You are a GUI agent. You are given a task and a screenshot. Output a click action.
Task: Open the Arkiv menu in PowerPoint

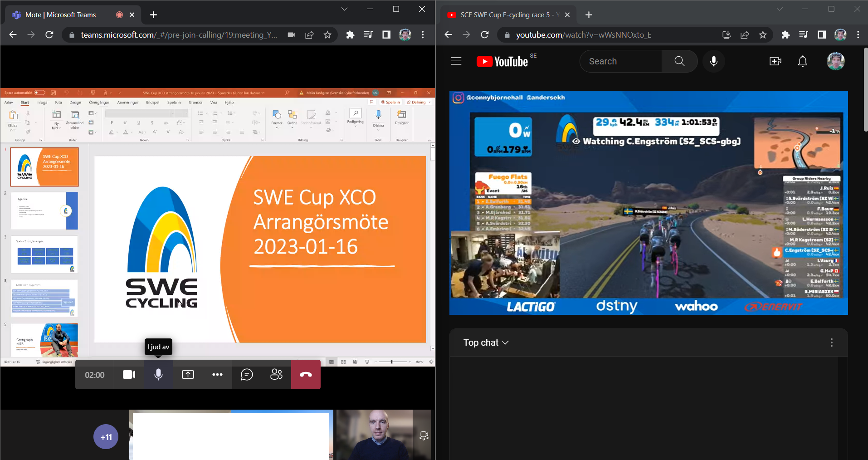pos(9,103)
